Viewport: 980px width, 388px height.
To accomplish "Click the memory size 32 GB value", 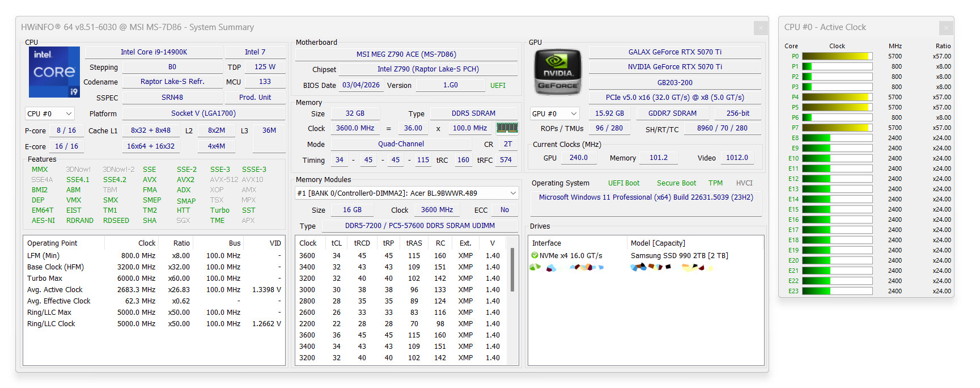I will click(355, 113).
